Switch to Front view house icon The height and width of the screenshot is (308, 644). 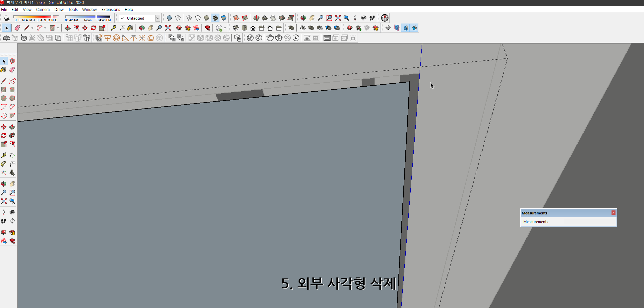coord(253,28)
